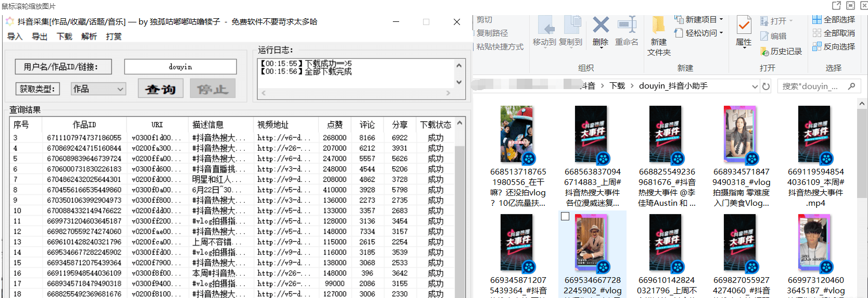Sort by 点赞 column header
The width and height of the screenshot is (868, 298).
335,125
